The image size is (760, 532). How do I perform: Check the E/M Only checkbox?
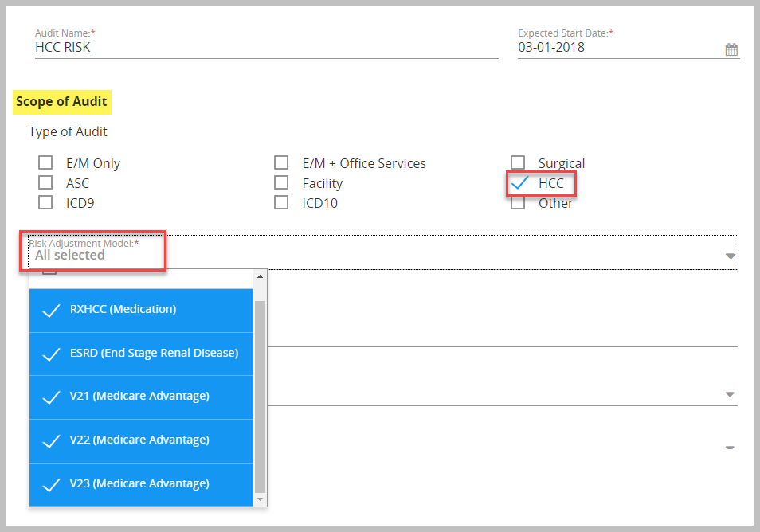click(x=46, y=163)
